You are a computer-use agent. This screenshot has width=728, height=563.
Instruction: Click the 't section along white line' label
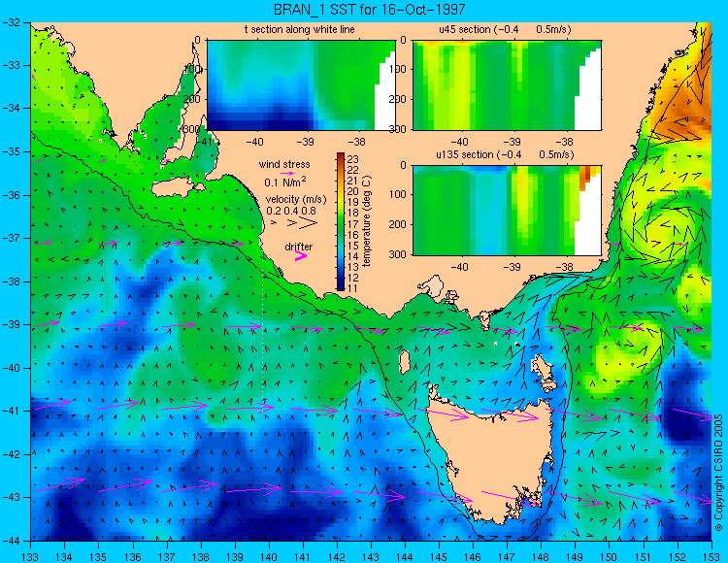300,29
